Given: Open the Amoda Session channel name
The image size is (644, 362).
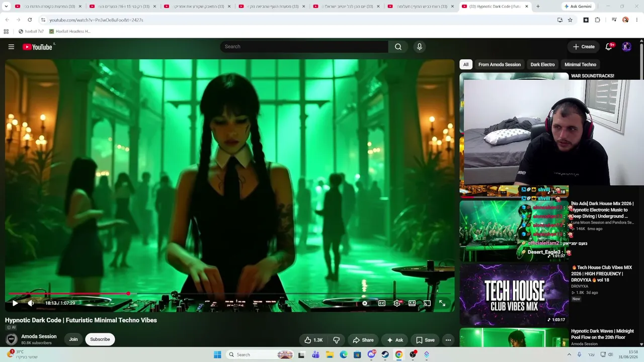Looking at the screenshot, I should 39,336.
